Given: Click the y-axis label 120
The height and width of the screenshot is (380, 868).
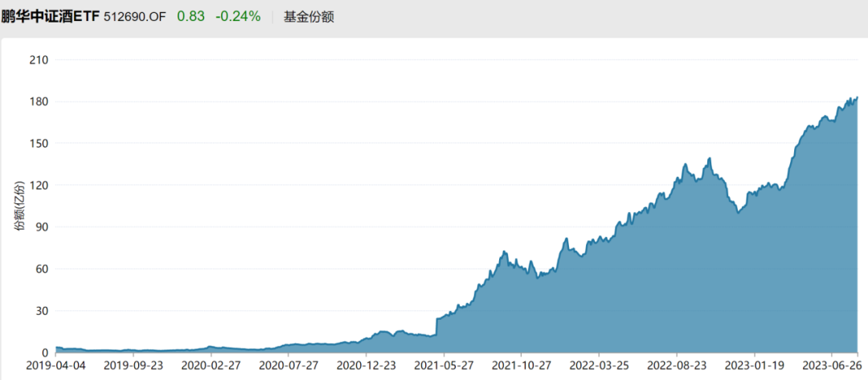Looking at the screenshot, I should click(38, 186).
